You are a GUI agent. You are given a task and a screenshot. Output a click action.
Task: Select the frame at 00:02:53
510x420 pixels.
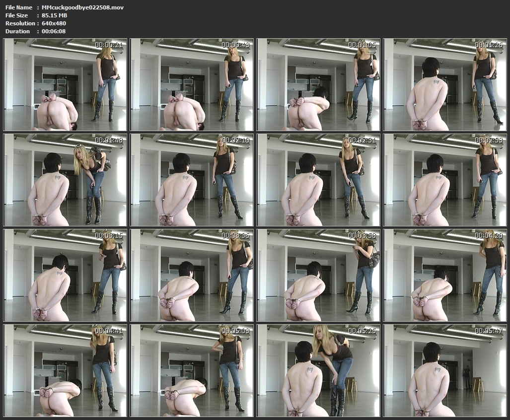pos(445,180)
